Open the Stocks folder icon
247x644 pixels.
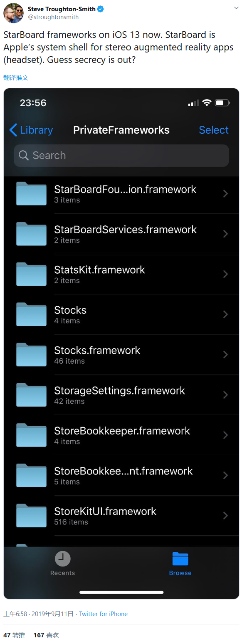31,314
